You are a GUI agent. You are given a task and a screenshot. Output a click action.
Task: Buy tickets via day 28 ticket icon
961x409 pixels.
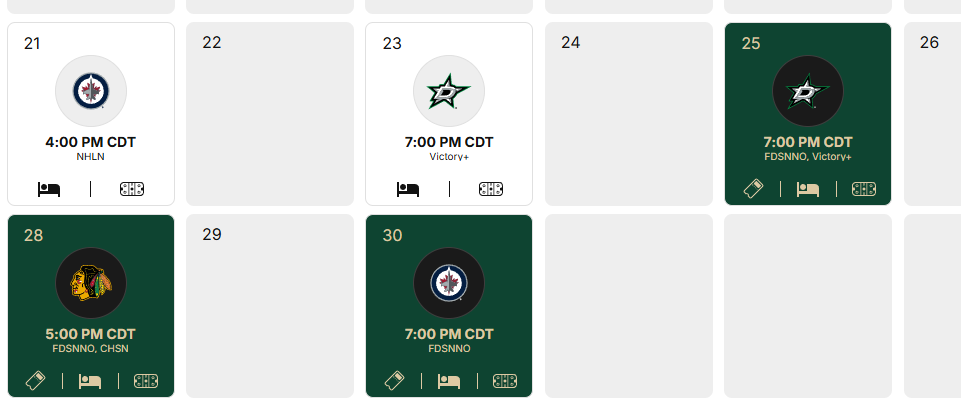(x=35, y=381)
